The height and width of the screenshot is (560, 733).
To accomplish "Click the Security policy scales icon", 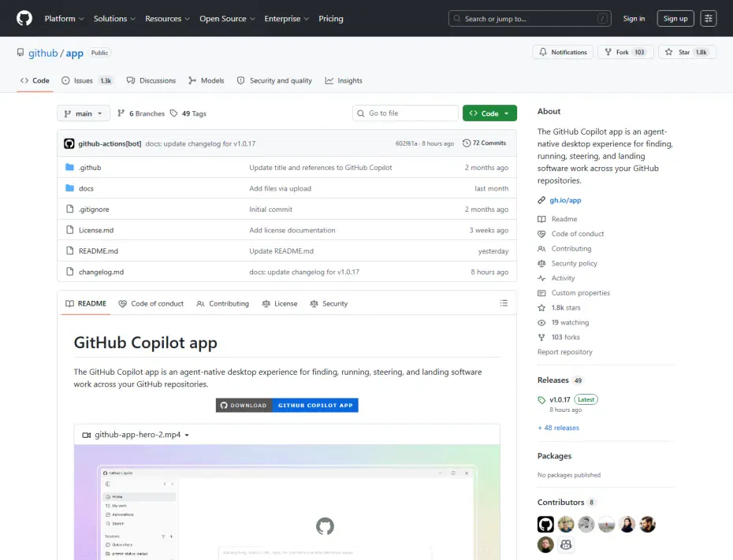I will tap(541, 263).
